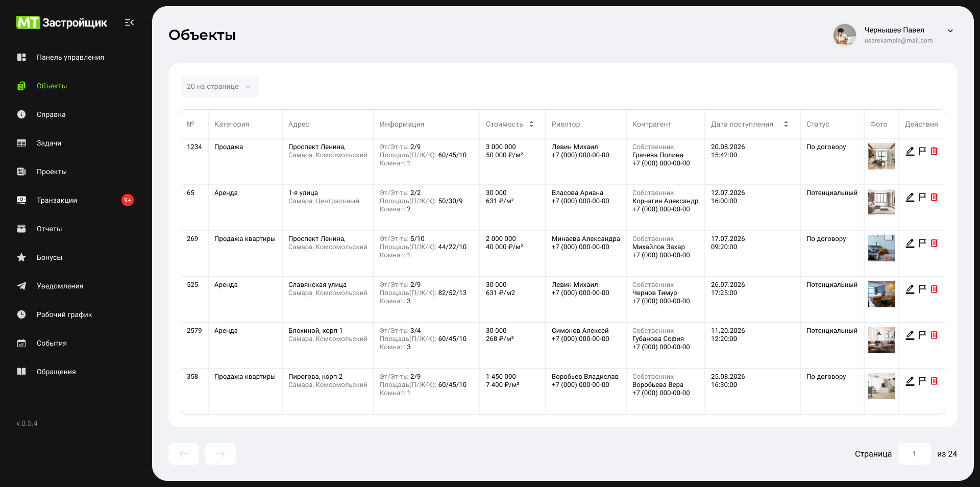The image size is (980, 487).
Task: Expand the Чернышев Павел user menu chevron
Action: tap(950, 31)
